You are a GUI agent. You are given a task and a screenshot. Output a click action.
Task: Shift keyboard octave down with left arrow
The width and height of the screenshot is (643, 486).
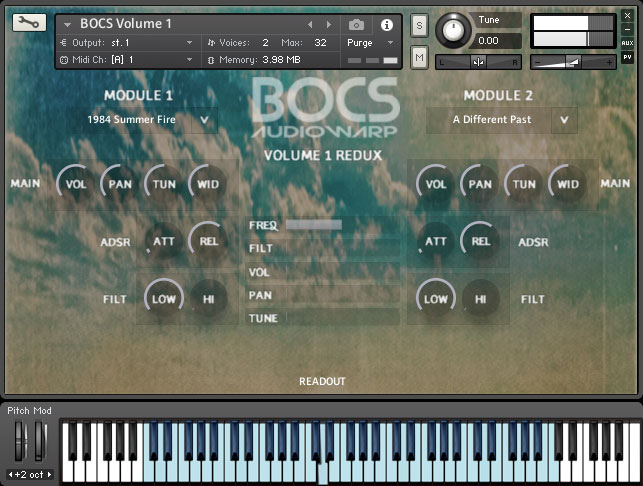pos(11,475)
